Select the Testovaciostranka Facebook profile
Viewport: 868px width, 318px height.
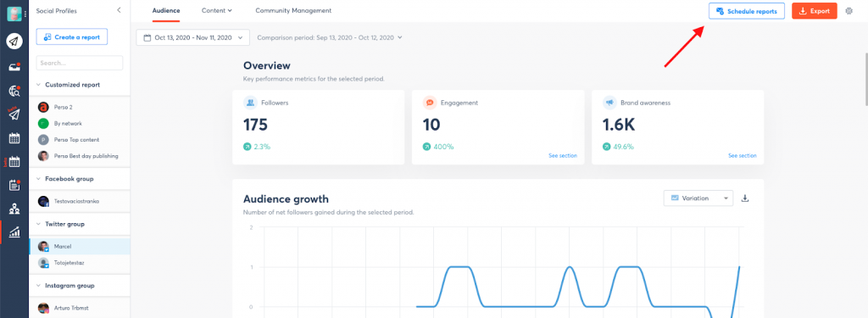coord(80,202)
